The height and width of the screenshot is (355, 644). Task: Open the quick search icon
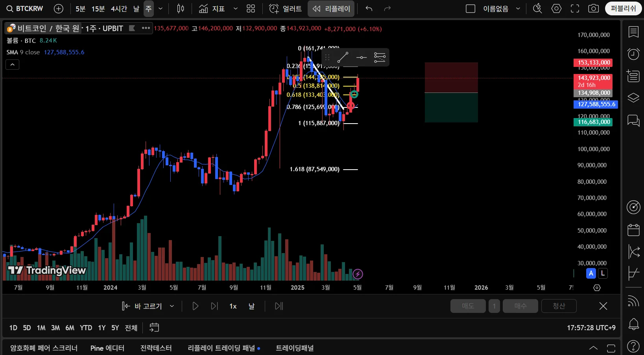pyautogui.click(x=537, y=9)
